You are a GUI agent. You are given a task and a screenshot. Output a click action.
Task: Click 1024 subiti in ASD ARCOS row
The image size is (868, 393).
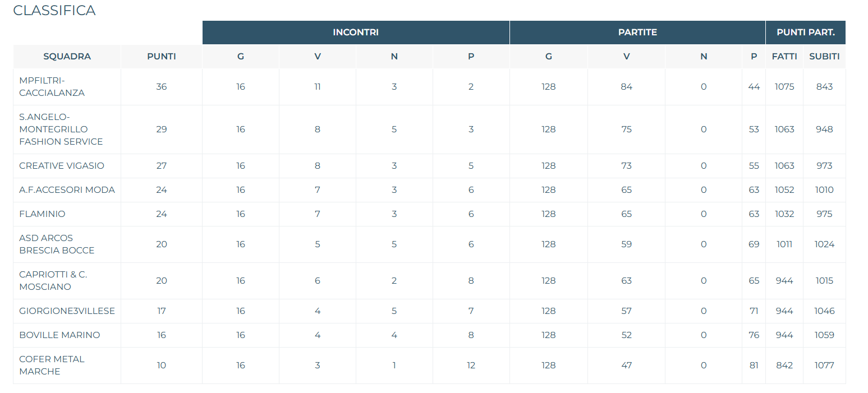click(x=824, y=244)
